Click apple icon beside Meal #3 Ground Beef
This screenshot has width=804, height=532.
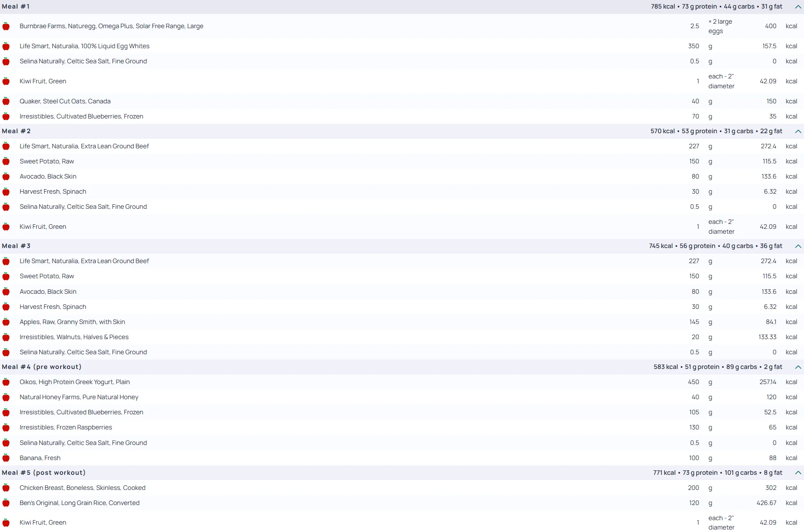point(6,261)
